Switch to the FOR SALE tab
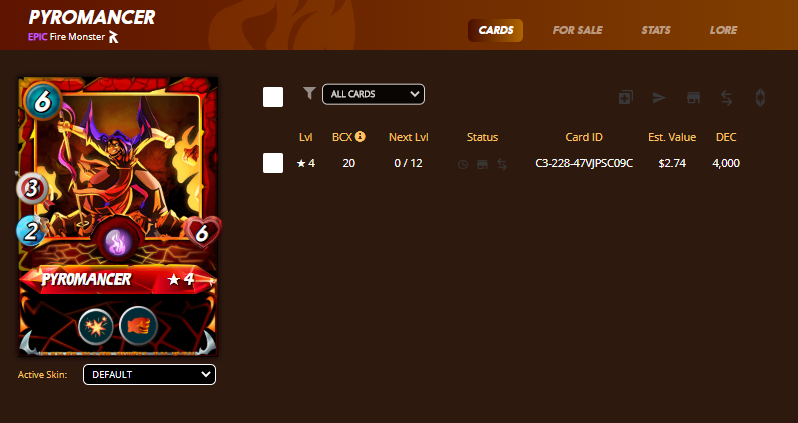This screenshot has width=798, height=423. tap(578, 30)
